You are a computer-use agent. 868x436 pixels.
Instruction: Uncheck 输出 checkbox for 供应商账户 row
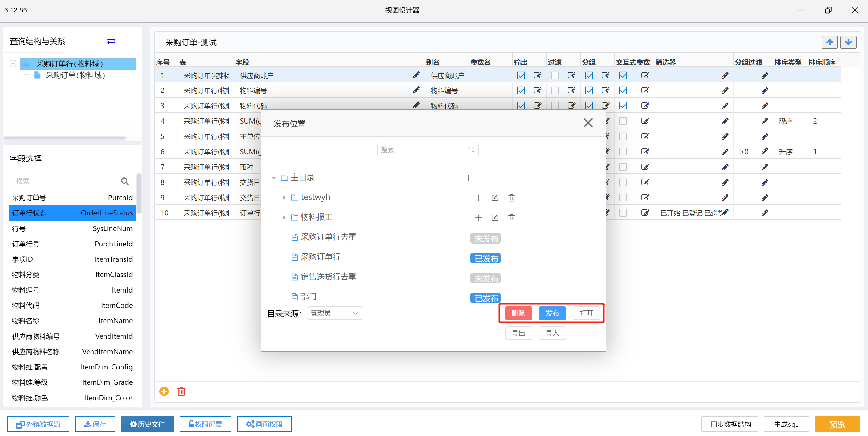[521, 75]
